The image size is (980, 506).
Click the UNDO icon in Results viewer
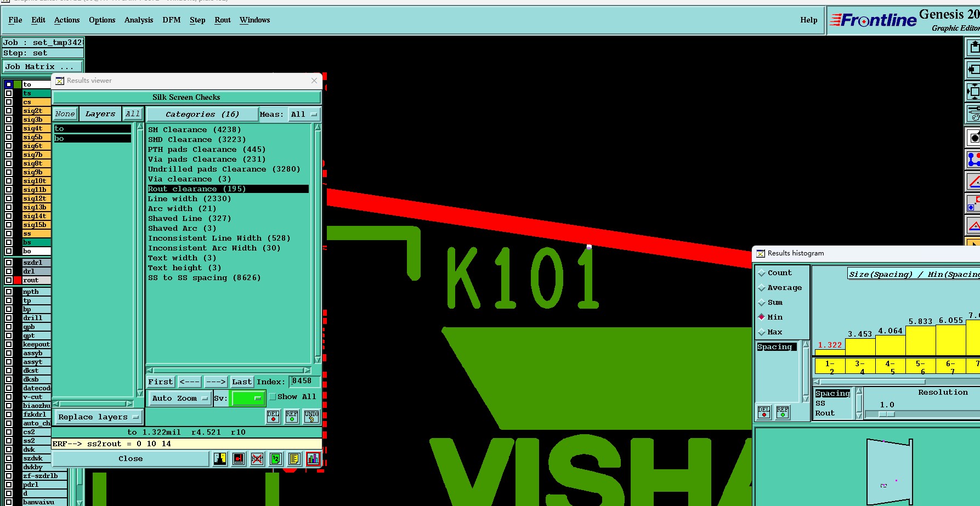[311, 417]
